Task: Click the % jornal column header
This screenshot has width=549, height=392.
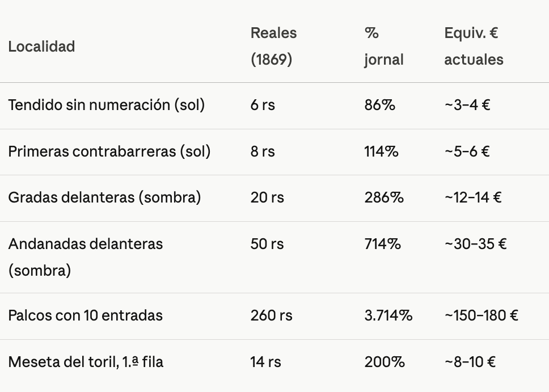Action: click(384, 47)
